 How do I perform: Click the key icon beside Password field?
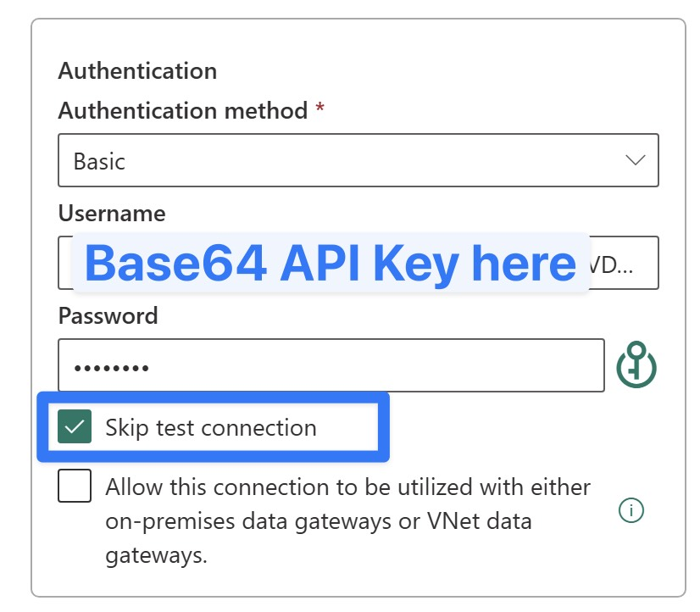point(636,365)
